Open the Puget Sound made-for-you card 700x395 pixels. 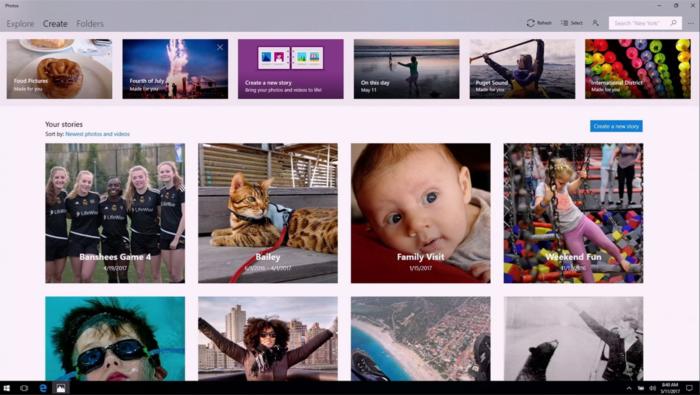522,69
